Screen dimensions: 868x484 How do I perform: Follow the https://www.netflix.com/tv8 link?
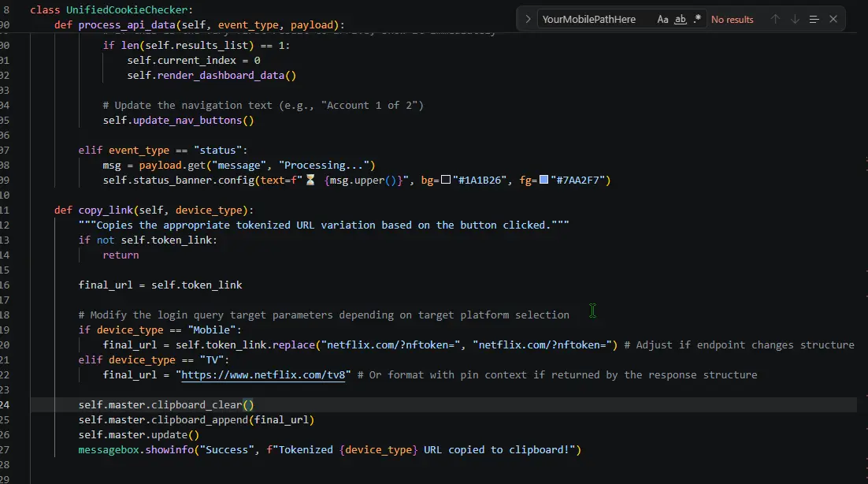[263, 375]
